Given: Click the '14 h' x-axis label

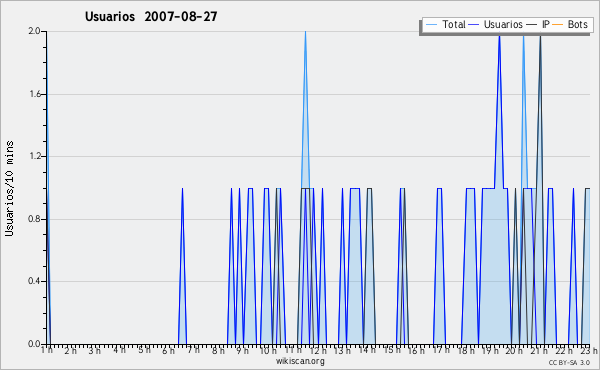Looking at the screenshot, I should (x=367, y=350).
